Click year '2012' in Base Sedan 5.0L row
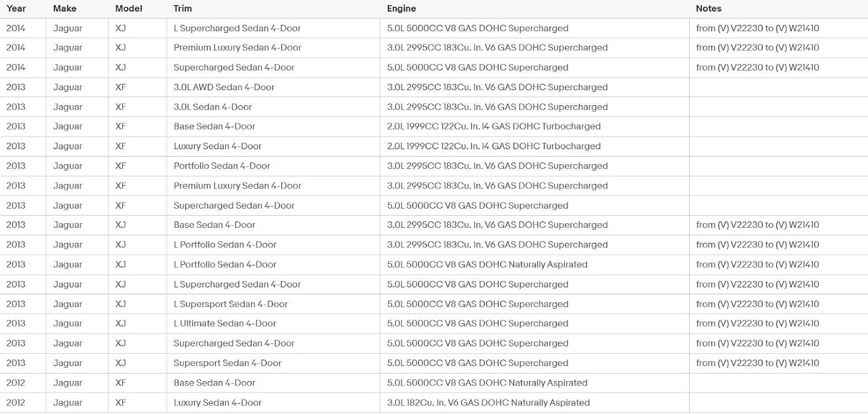The image size is (868, 414). tap(16, 383)
